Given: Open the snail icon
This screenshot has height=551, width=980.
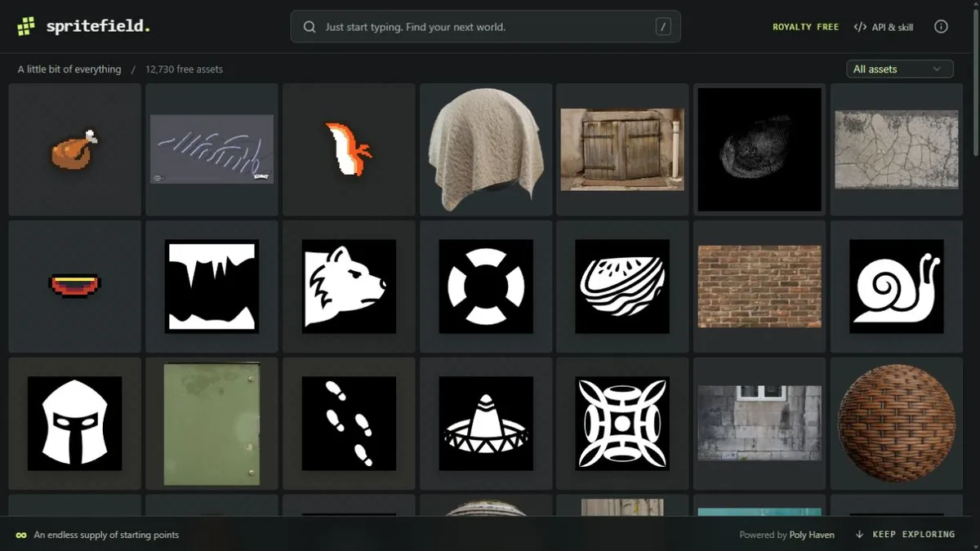Looking at the screenshot, I should (897, 286).
